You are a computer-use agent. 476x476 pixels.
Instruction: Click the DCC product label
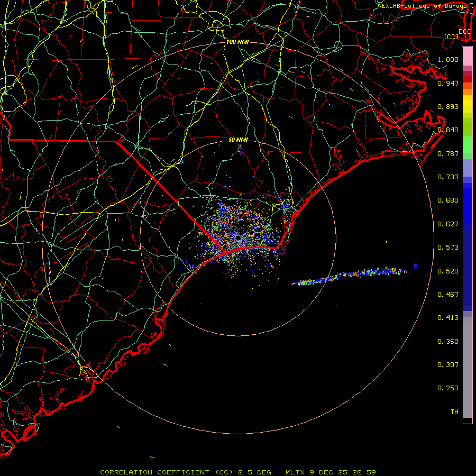tap(464, 31)
